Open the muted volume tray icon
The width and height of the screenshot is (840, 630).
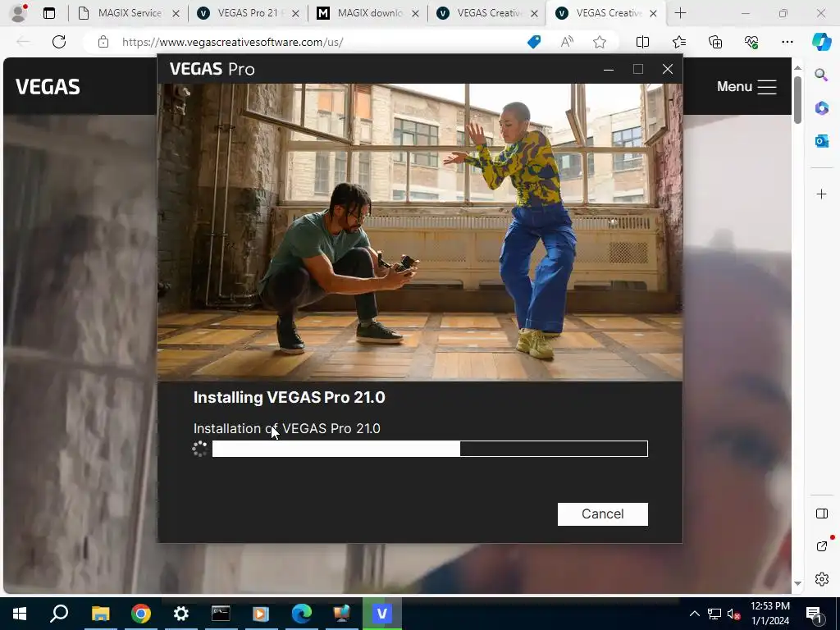pyautogui.click(x=733, y=614)
